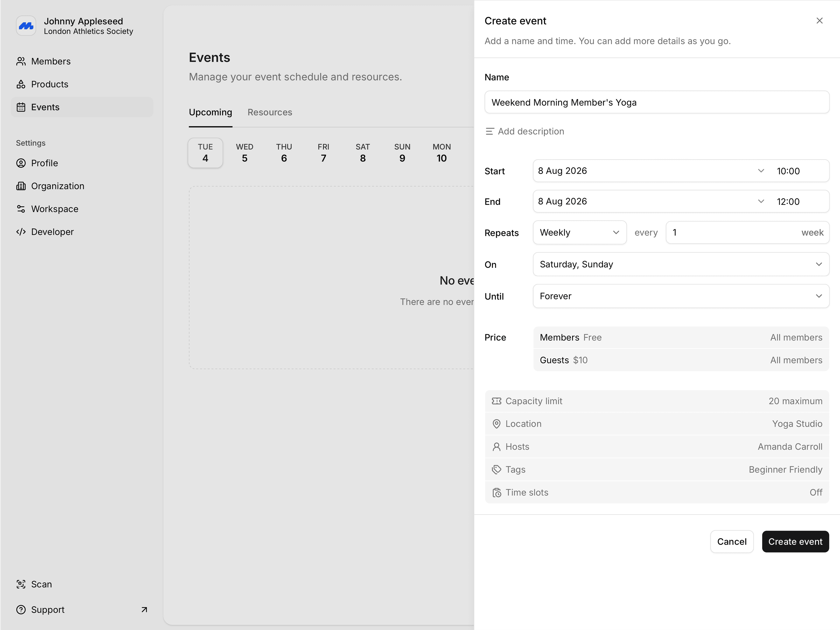Open the Start date dropdown chevron
Screen dimensions: 840x630
pyautogui.click(x=761, y=171)
